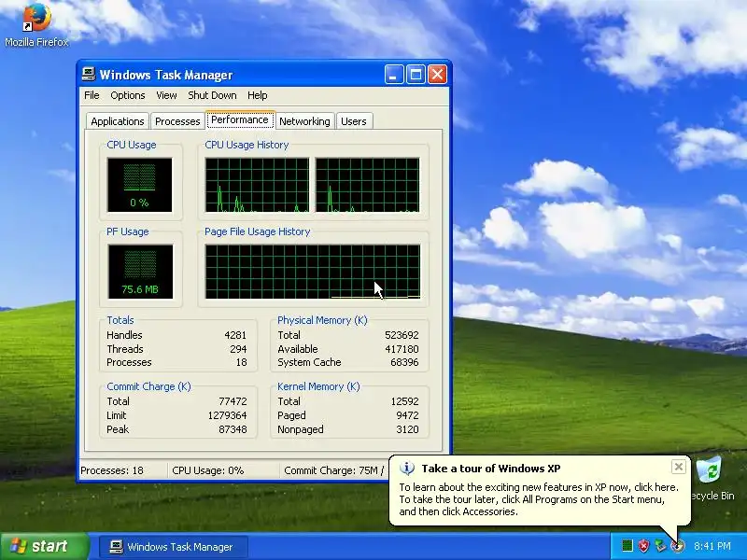Click the Kernel Memory (K) group label

(318, 386)
